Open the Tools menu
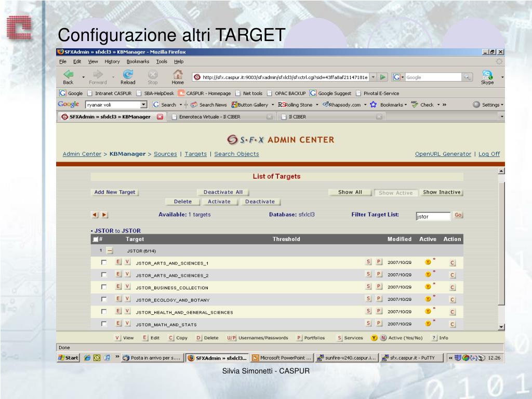The width and height of the screenshot is (532, 399). tap(162, 61)
